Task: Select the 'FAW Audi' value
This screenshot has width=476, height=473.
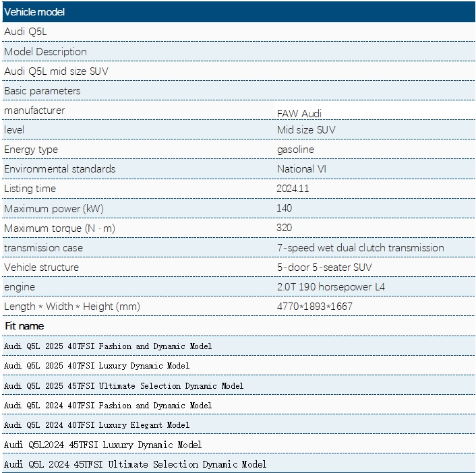Action: click(299, 113)
